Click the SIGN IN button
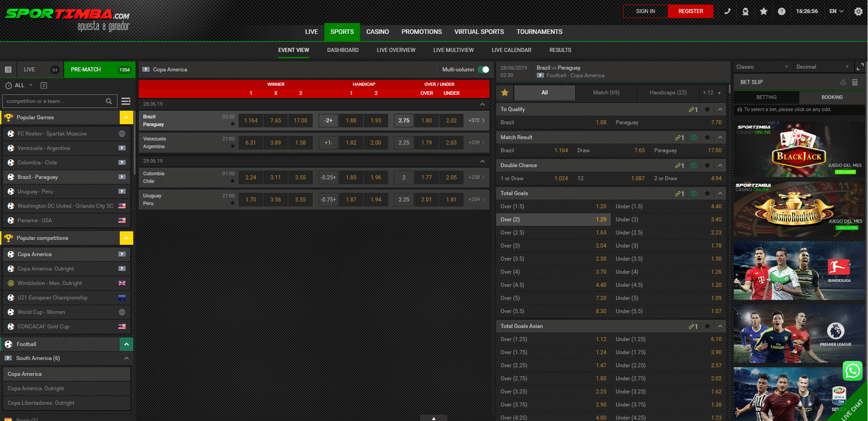The image size is (868, 421). pyautogui.click(x=645, y=11)
